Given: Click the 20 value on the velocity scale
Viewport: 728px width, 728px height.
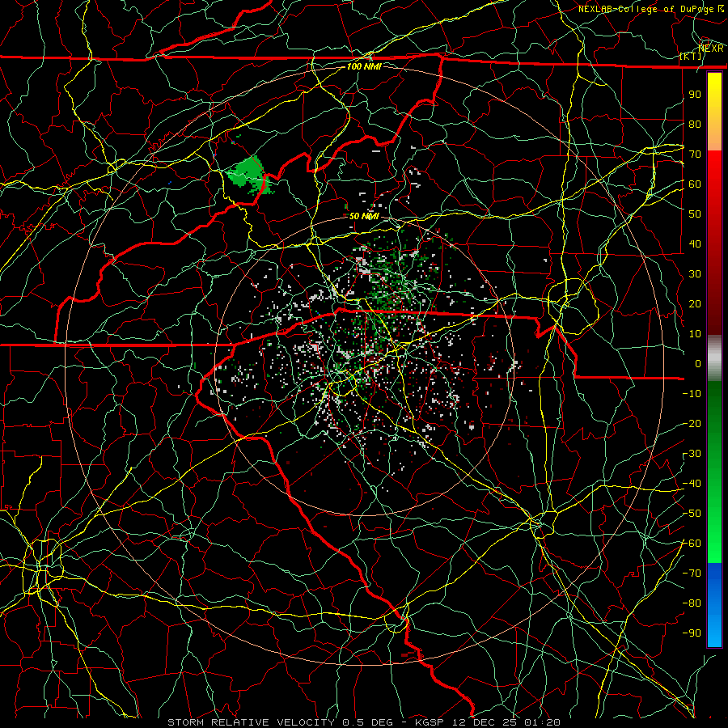Looking at the screenshot, I should click(x=695, y=303).
